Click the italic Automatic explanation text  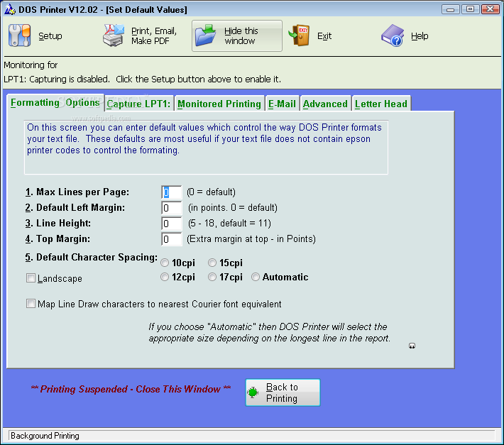(269, 333)
